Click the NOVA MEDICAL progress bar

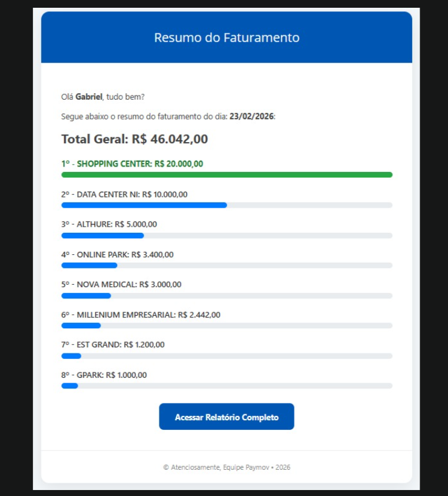pyautogui.click(x=227, y=296)
